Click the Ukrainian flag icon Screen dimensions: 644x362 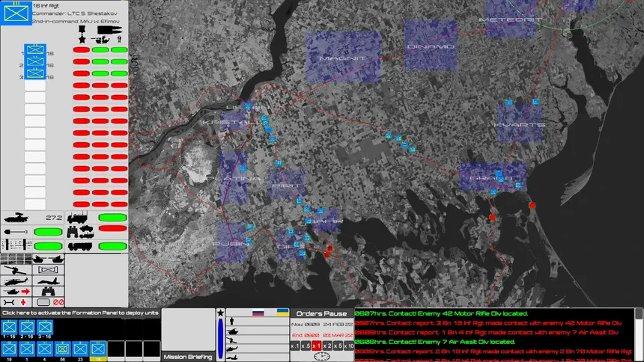[282, 312]
